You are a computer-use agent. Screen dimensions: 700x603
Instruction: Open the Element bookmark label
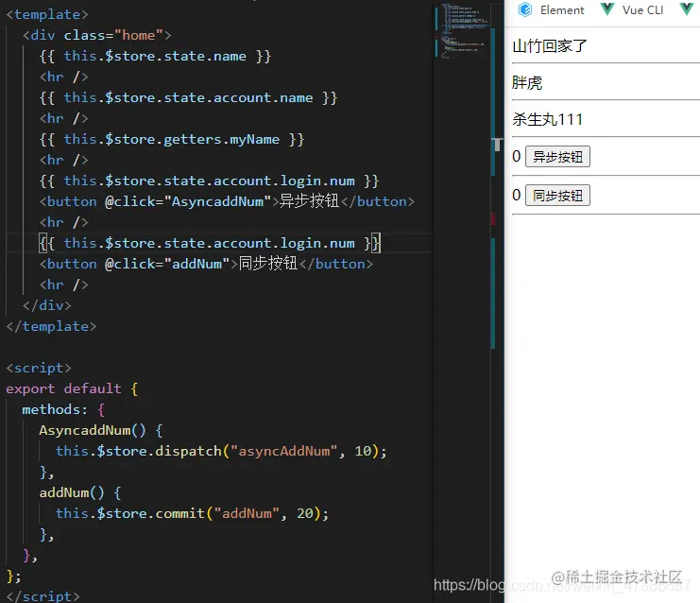coord(562,9)
